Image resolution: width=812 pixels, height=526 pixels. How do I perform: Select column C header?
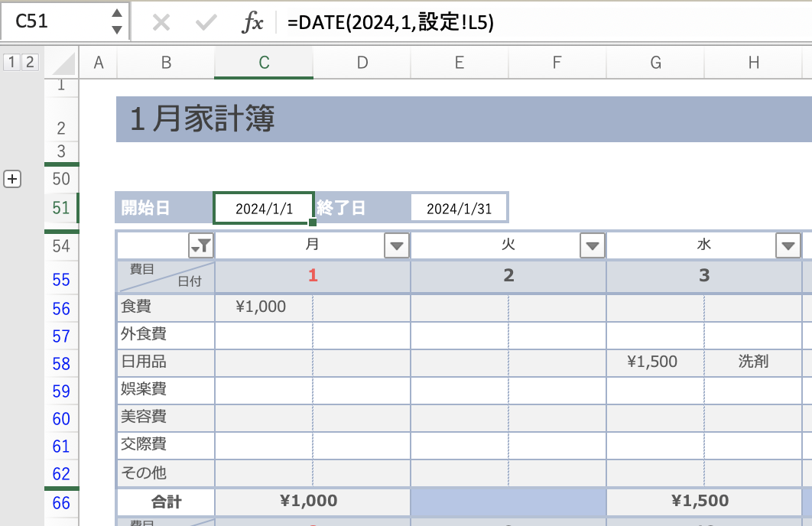[x=264, y=63]
